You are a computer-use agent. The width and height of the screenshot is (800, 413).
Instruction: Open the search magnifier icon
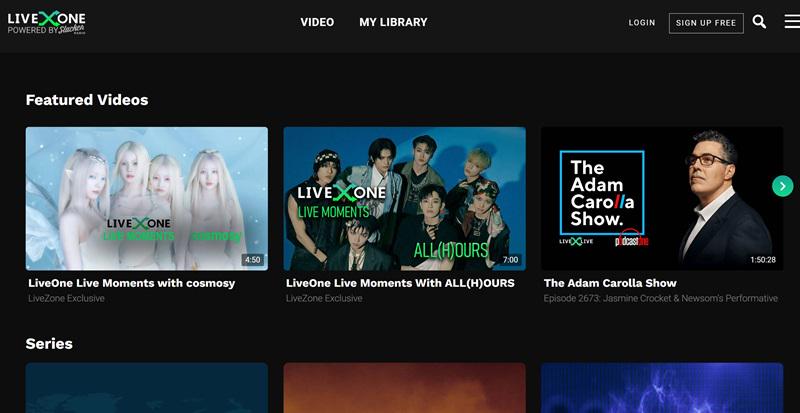(x=759, y=22)
